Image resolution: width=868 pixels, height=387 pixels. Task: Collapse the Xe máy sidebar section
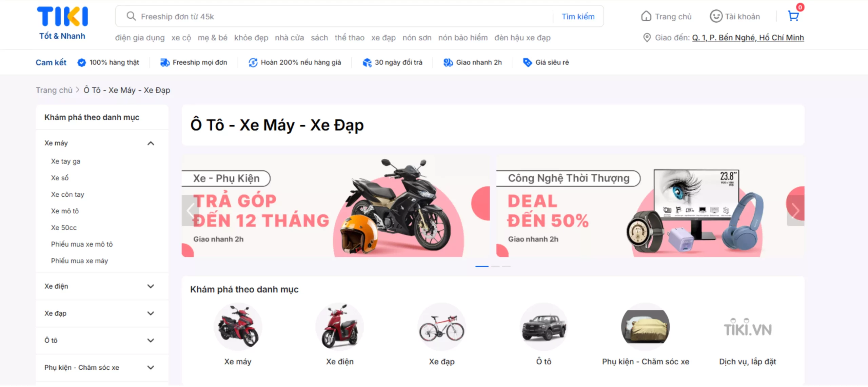coord(151,143)
